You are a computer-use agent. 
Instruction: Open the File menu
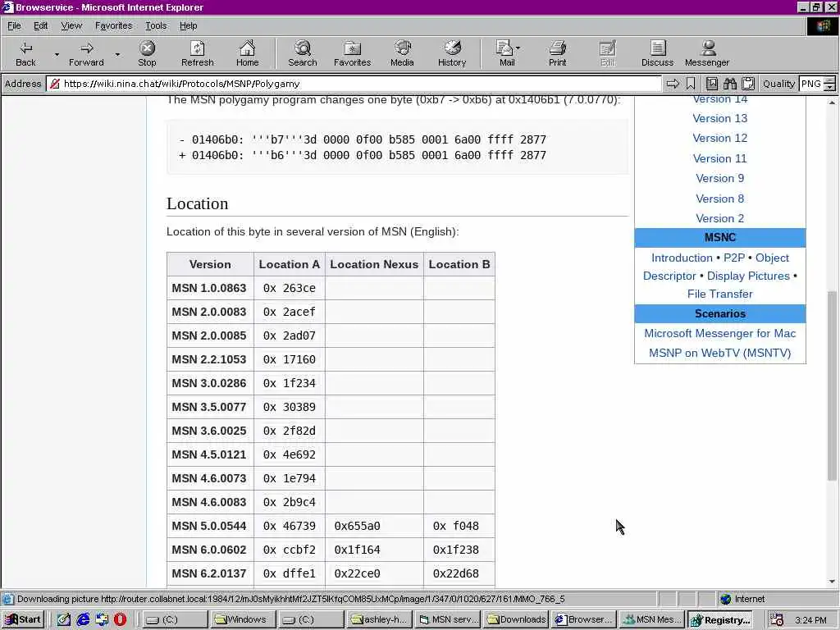(14, 25)
